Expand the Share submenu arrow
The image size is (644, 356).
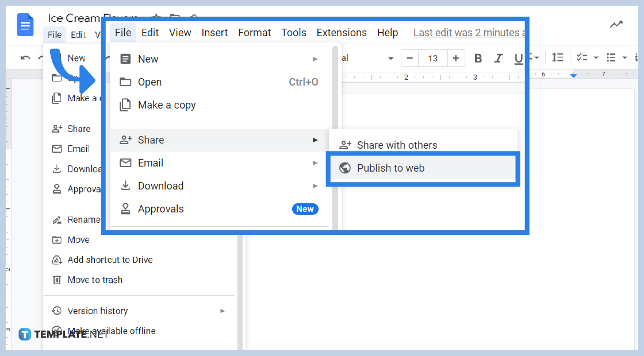coord(315,140)
